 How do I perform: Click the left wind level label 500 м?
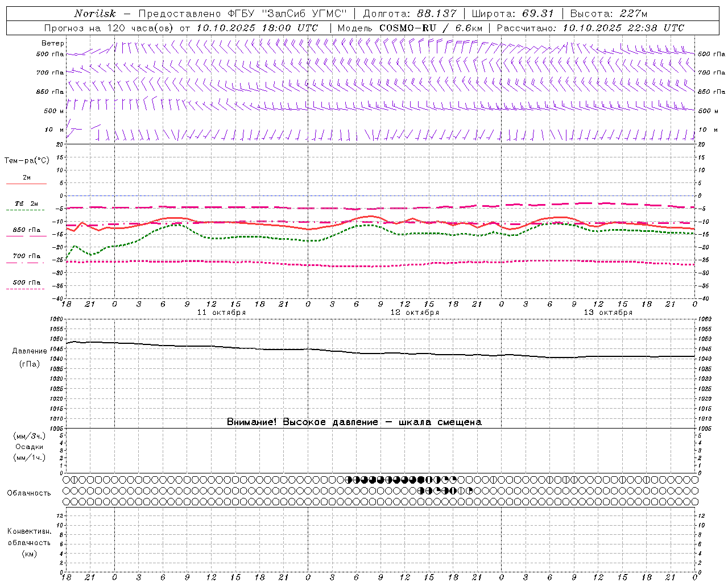click(x=54, y=111)
